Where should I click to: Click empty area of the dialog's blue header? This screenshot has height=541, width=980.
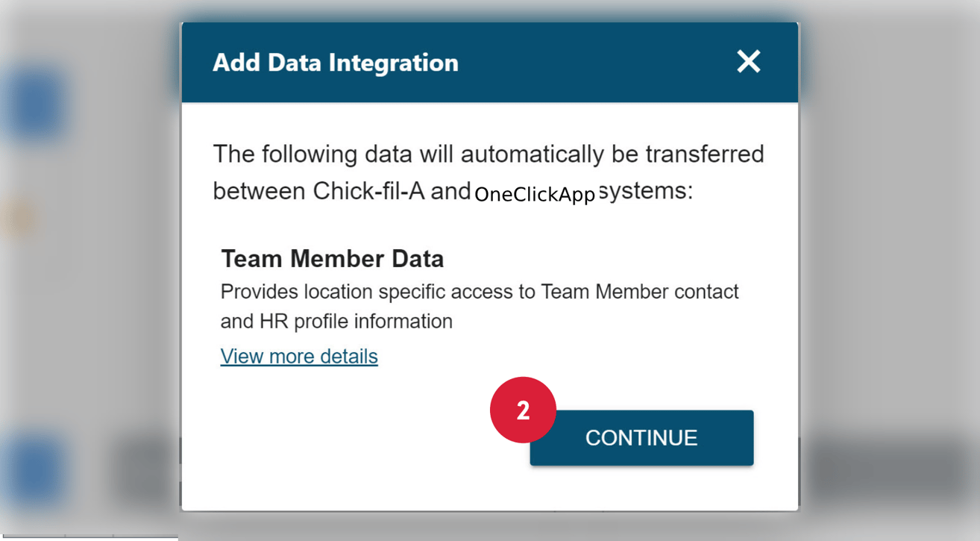pos(597,63)
